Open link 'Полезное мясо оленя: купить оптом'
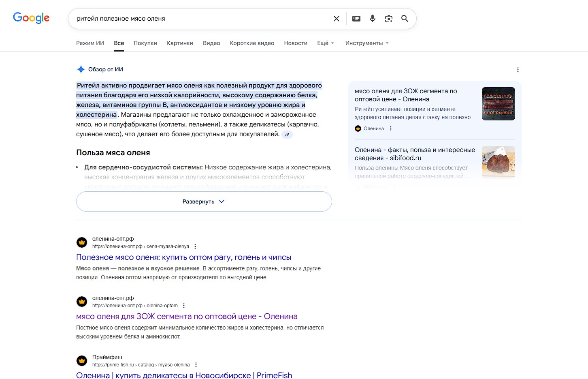Image resolution: width=588 pixels, height=379 pixels. (183, 257)
